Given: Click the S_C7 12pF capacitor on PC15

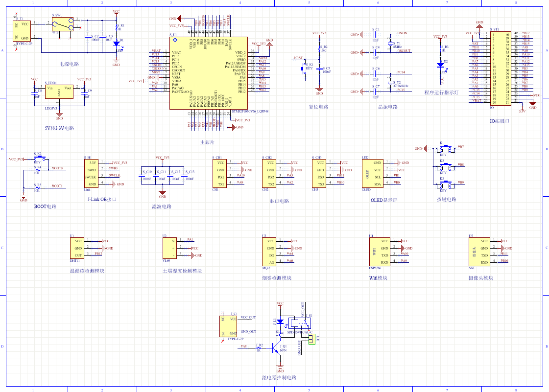Looking at the screenshot, I should [375, 92].
